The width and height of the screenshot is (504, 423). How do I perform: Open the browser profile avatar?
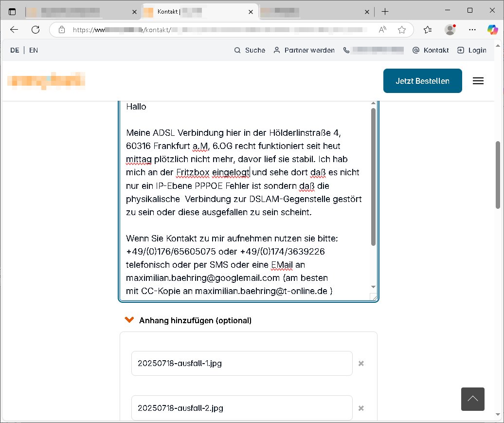click(450, 30)
